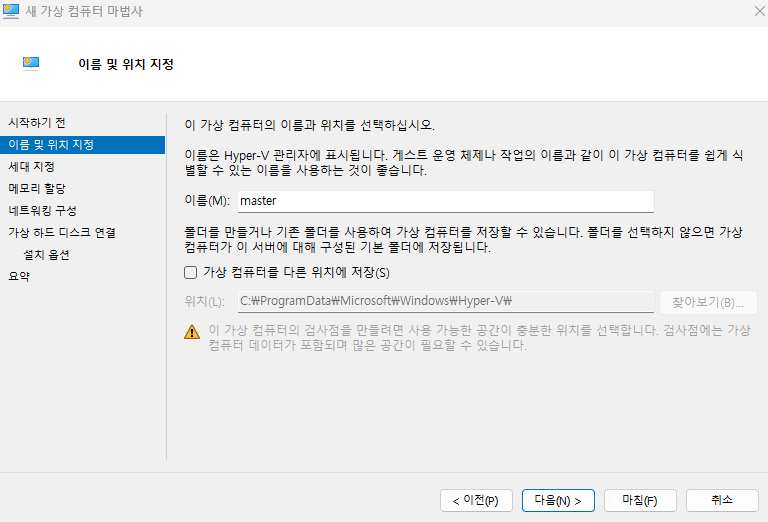Viewport: 768px width, 522px height.
Task: Click the 위치(L) path field
Action: (446, 302)
